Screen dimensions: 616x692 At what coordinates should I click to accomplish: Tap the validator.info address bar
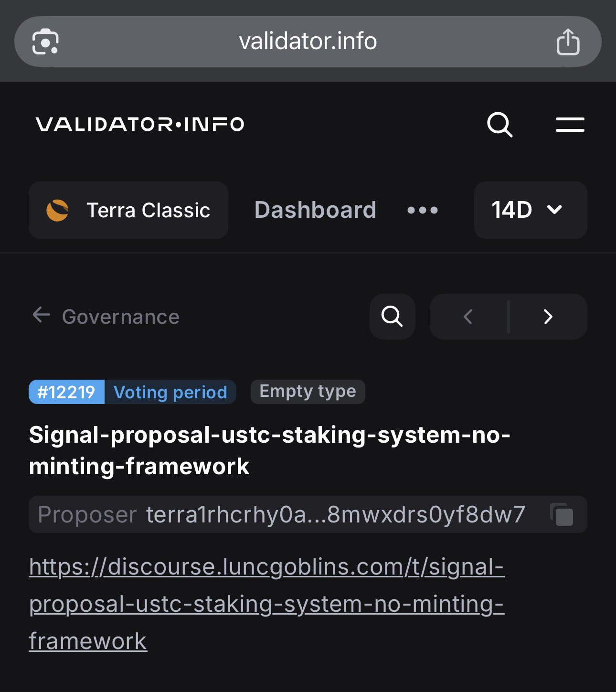308,42
